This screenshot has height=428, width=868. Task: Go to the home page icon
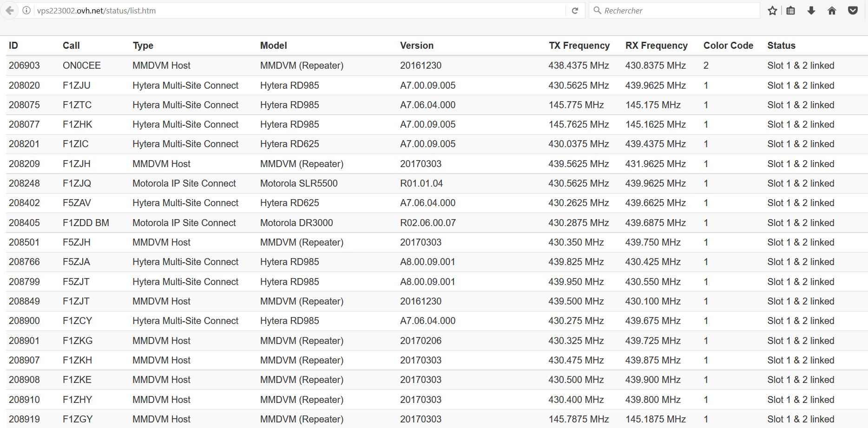(832, 10)
